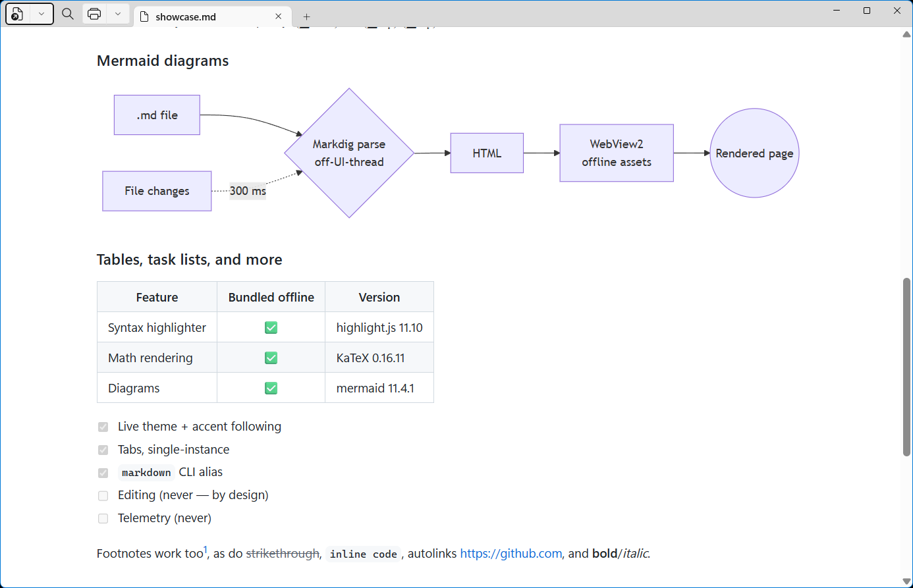Minimize the window
The height and width of the screenshot is (588, 913).
tap(837, 11)
